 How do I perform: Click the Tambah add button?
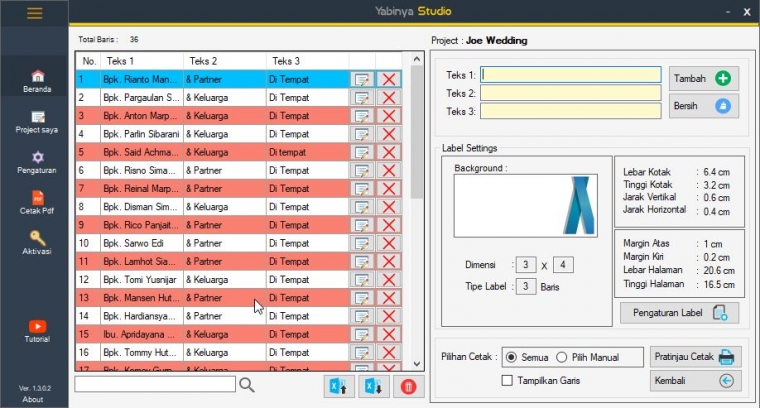coord(702,78)
